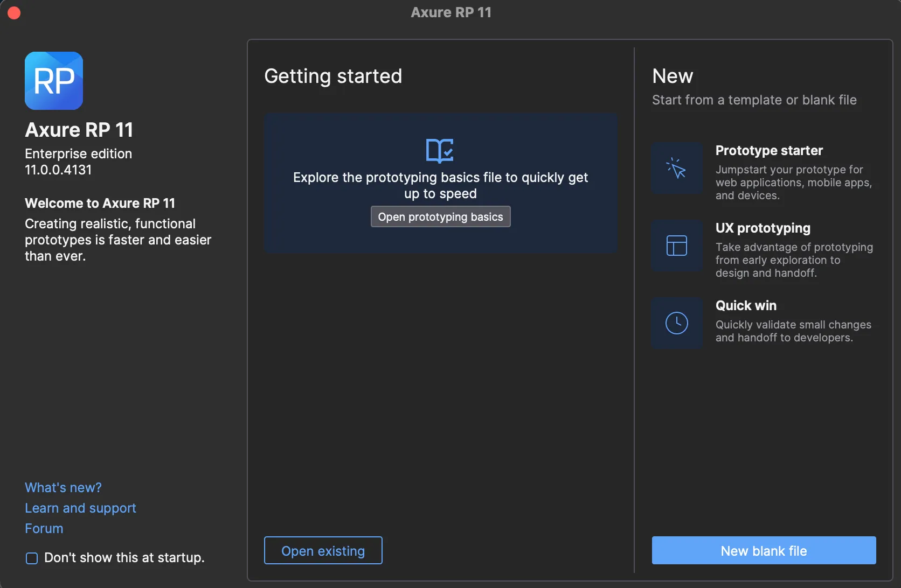Create a New blank file
901x588 pixels.
coord(764,550)
